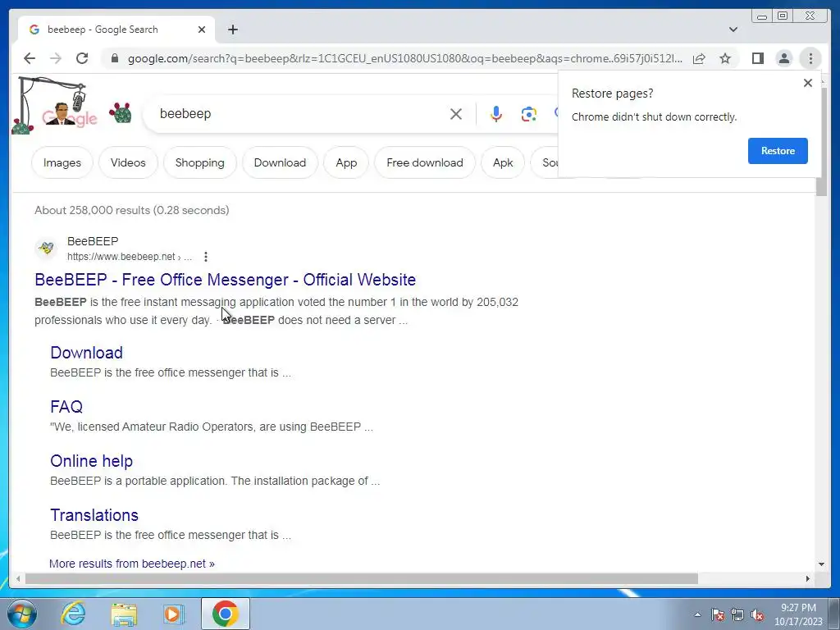Open the Online help sitelink
This screenshot has width=840, height=630.
click(91, 461)
